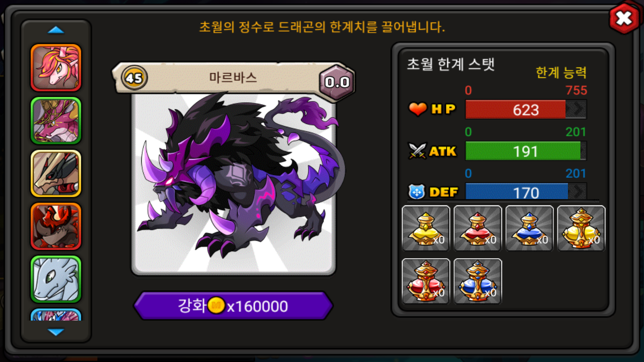The width and height of the screenshot is (644, 362).
Task: Click the 0.0 hexagon badge
Action: pos(337,82)
